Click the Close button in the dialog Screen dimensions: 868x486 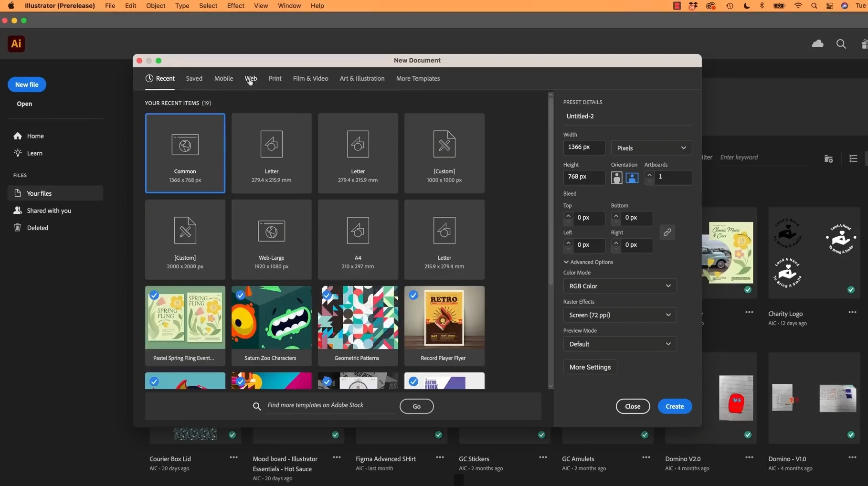(633, 406)
